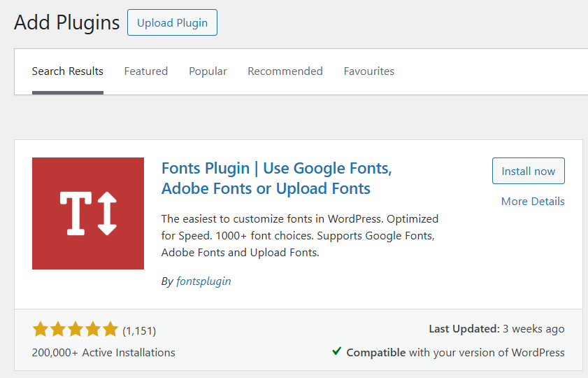Click the first rating star
Viewport: 588px width, 378px height.
[40, 330]
